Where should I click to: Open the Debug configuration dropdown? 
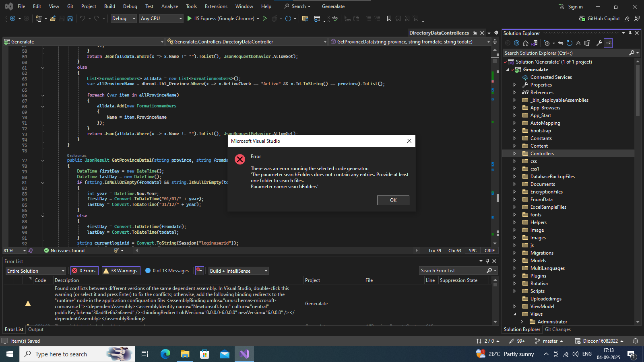pyautogui.click(x=124, y=19)
